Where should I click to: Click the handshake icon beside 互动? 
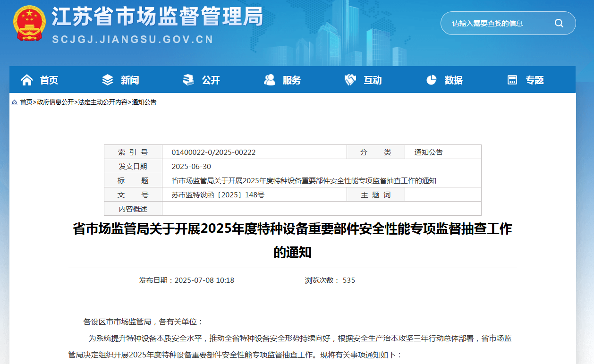click(x=350, y=80)
